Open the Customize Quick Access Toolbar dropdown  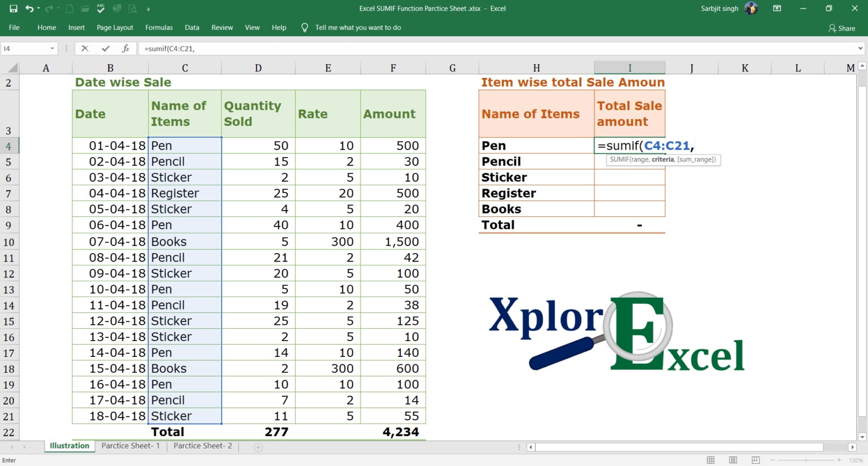tap(148, 8)
